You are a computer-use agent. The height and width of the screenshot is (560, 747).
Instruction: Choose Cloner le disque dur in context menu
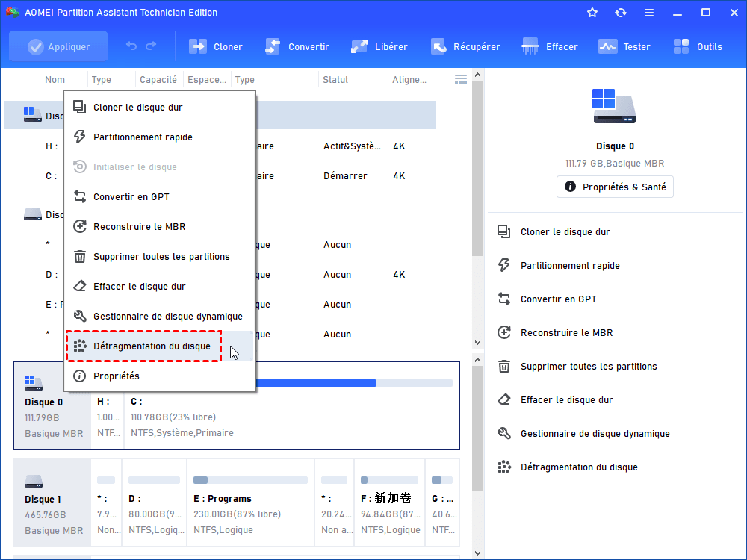click(x=160, y=107)
